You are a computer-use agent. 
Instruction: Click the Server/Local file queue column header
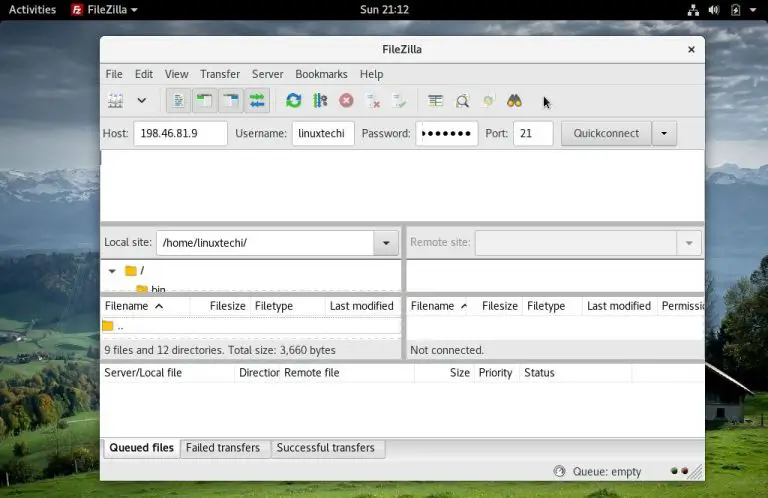tap(168, 373)
